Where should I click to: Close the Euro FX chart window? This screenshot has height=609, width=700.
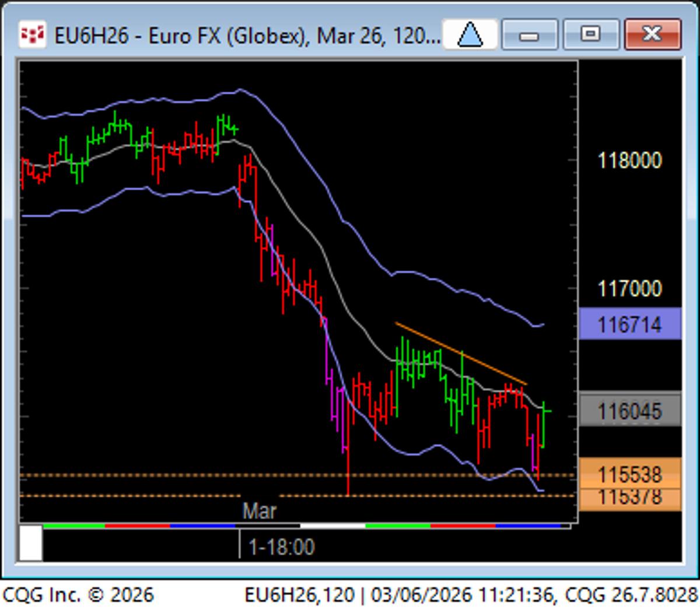point(652,34)
